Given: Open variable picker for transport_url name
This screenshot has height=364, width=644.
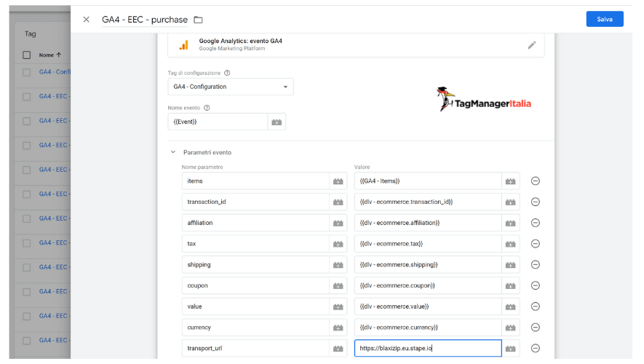Looking at the screenshot, I should tap(338, 349).
